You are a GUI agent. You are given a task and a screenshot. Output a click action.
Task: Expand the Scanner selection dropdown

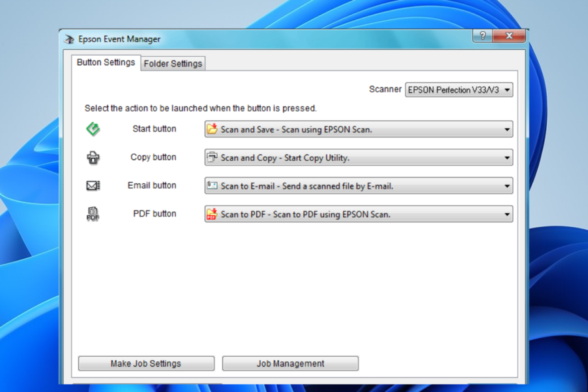coord(459,90)
